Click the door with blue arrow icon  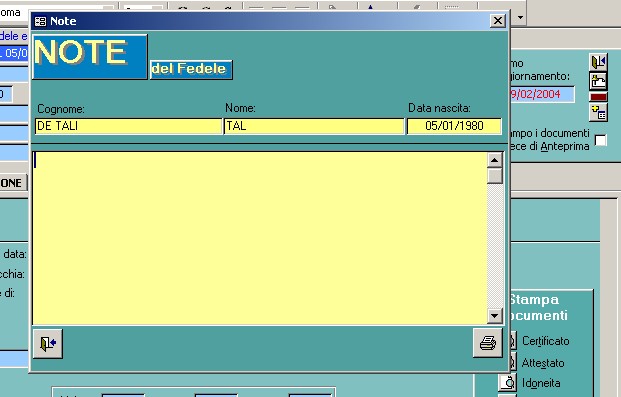[598, 62]
